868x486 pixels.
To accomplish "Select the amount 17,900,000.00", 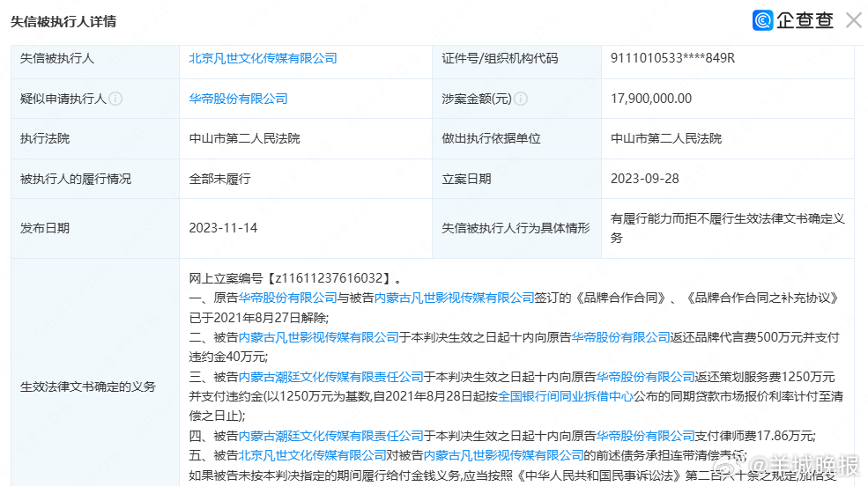I will [x=651, y=99].
